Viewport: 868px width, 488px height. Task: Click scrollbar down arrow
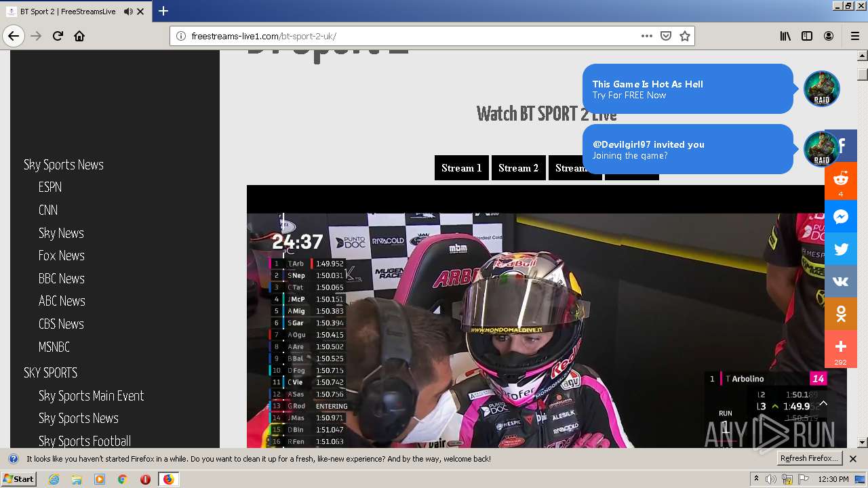tap(863, 443)
